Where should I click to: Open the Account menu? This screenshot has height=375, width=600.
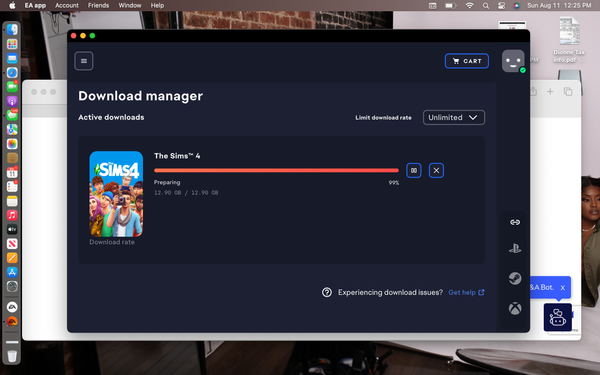(67, 5)
